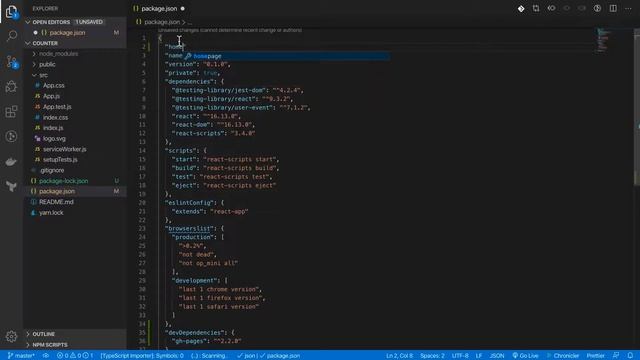This screenshot has width=640, height=360.
Task: Click the Spaces: 2 indentation selector
Action: coord(432,356)
